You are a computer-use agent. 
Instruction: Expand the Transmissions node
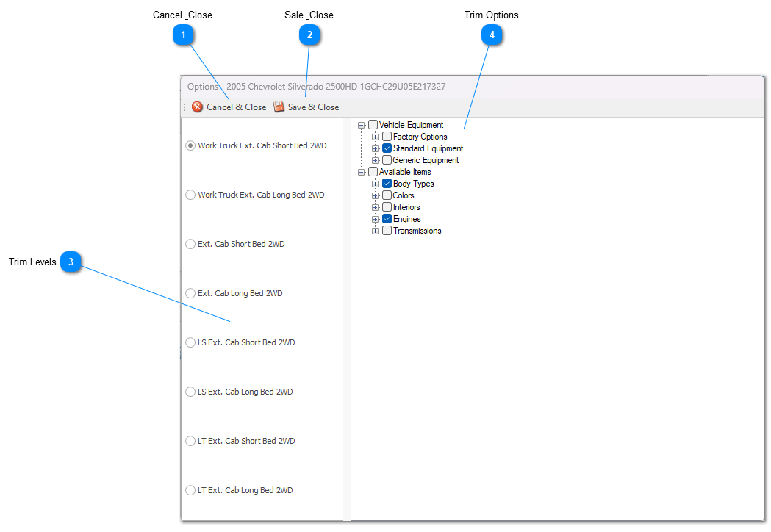[375, 231]
